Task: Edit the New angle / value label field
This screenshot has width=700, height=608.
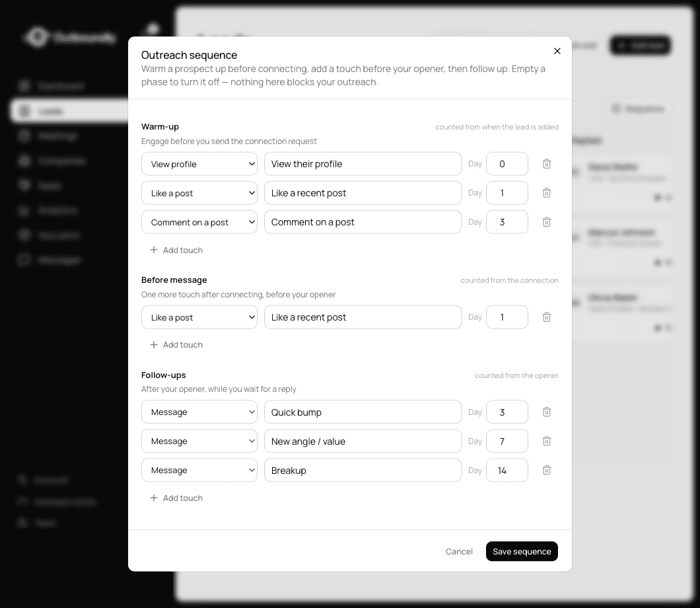Action: pyautogui.click(x=363, y=441)
